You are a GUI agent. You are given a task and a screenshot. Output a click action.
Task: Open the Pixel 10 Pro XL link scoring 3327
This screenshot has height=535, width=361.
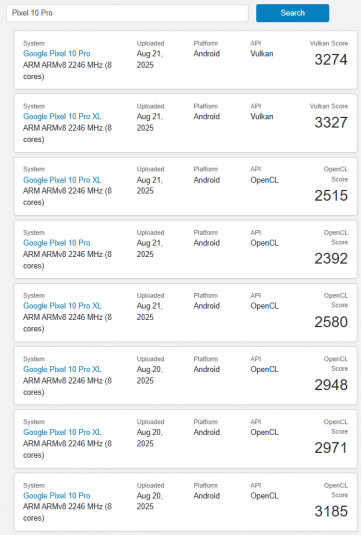(x=62, y=116)
